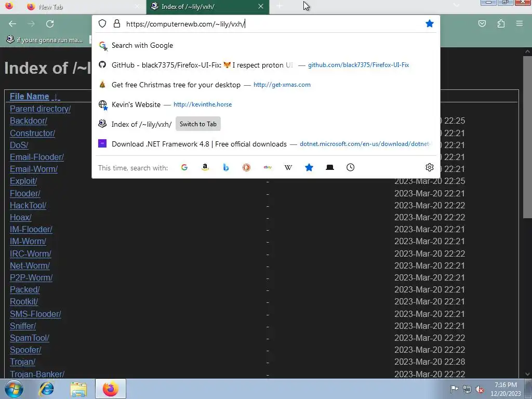532x399 pixels.
Task: Open the IRC-Worm/ folder
Action: pos(31,254)
